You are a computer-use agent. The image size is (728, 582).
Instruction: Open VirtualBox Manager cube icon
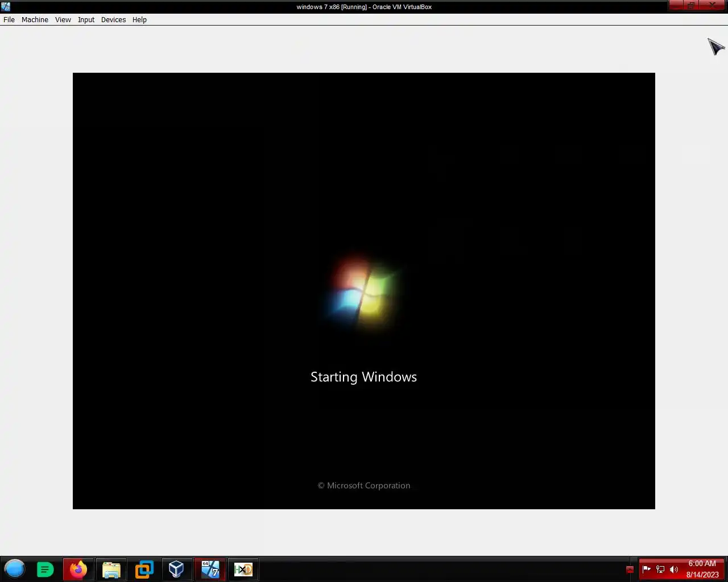pos(177,569)
